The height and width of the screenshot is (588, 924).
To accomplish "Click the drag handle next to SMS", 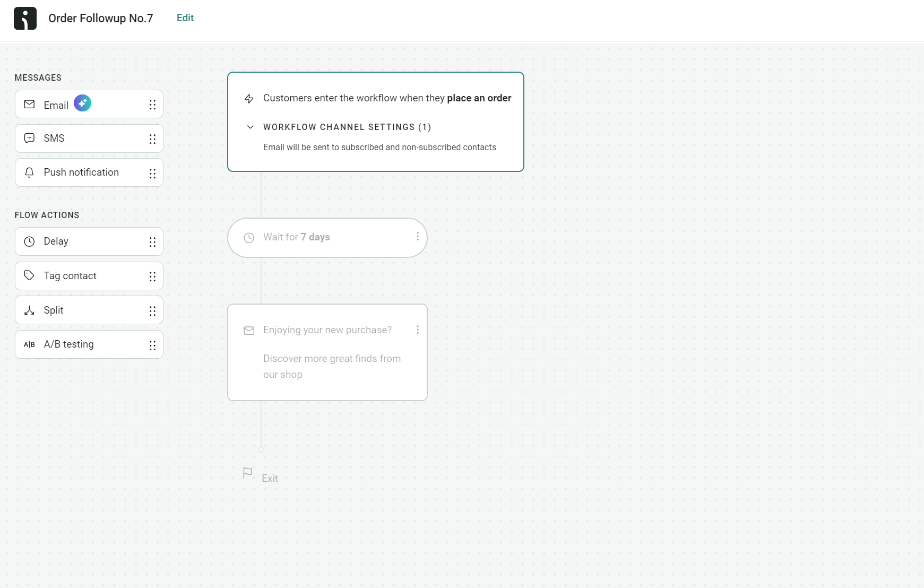I will (x=153, y=139).
